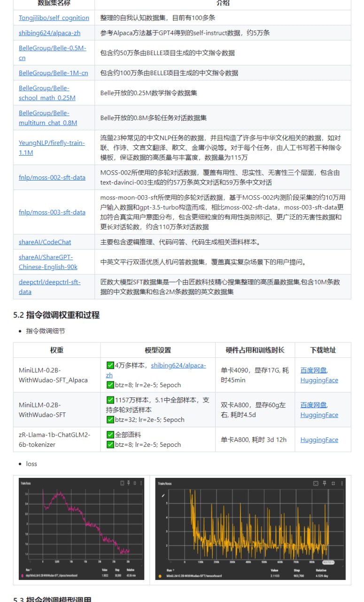The height and width of the screenshot is (602, 364).
Task: Open shareAI/CodeChat dataset link
Action: click(45, 242)
